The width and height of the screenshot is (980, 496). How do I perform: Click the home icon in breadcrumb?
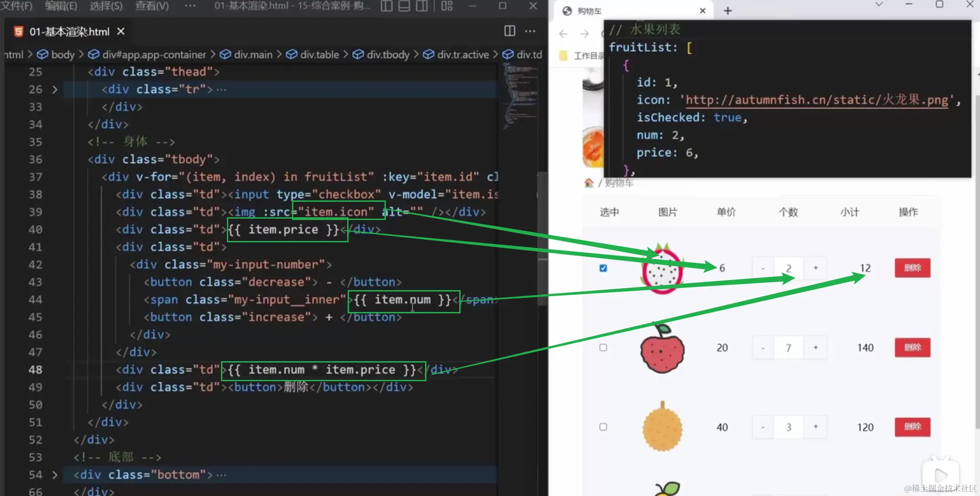589,183
